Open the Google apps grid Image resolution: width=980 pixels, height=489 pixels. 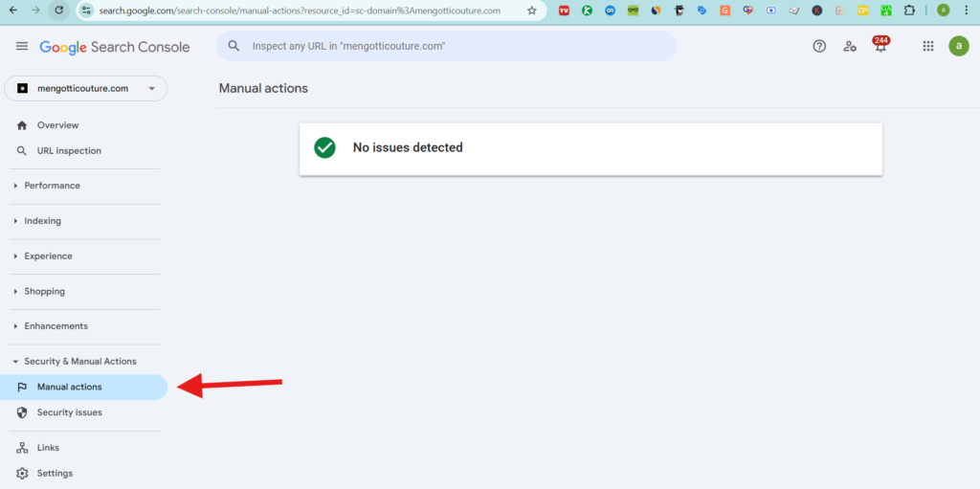point(928,46)
